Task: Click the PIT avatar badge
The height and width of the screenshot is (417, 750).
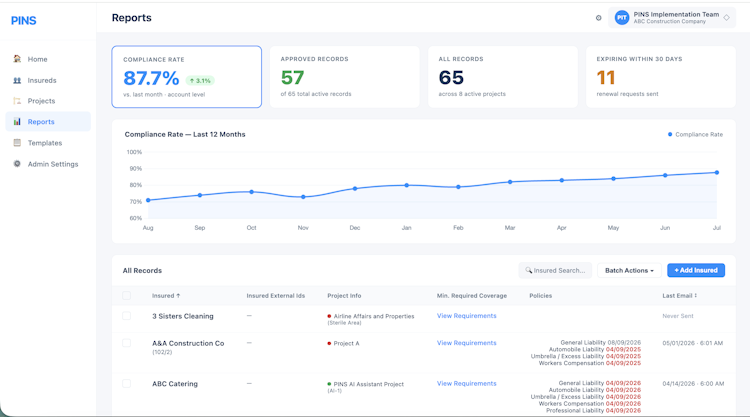Action: [622, 18]
